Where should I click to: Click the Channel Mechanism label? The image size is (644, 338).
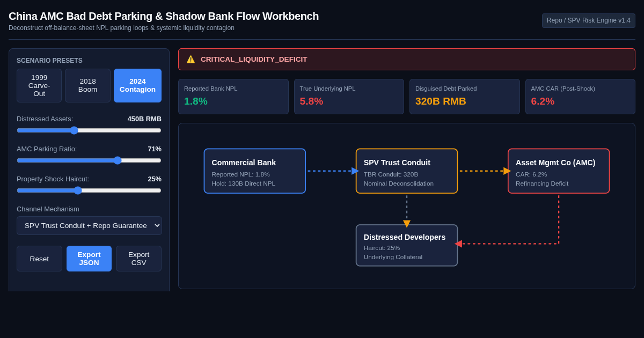pos(48,209)
